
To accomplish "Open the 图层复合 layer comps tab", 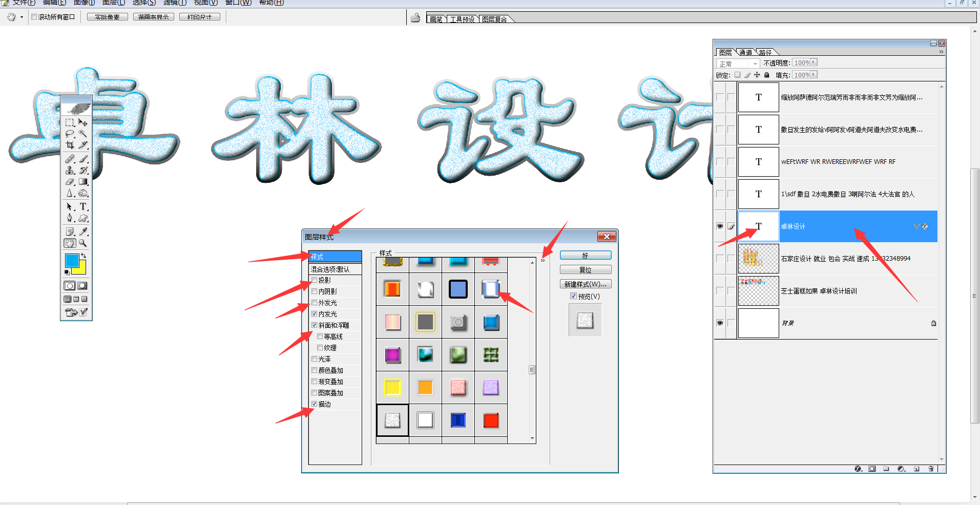I will click(494, 19).
